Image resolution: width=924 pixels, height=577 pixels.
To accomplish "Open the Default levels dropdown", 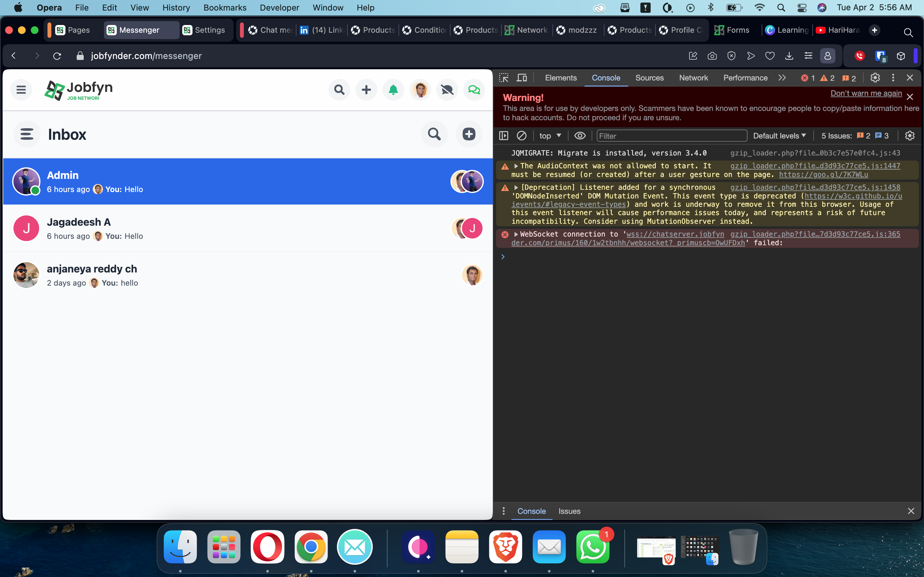I will (779, 136).
